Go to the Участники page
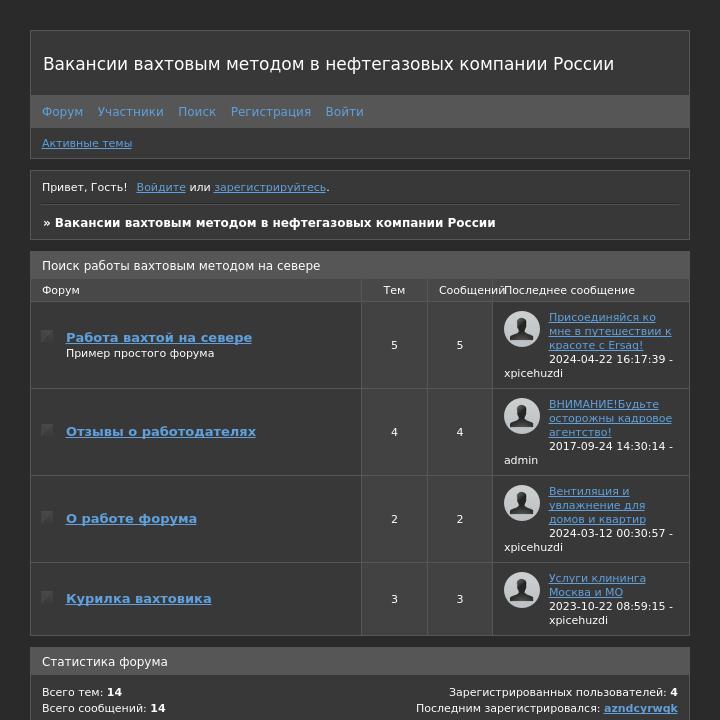720x720 pixels. tap(130, 112)
